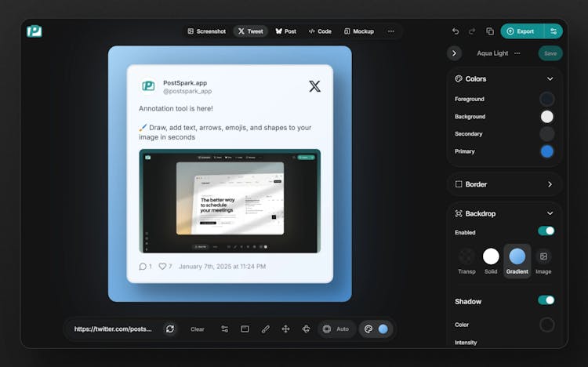This screenshot has width=588, height=367.
Task: Click the PostSpark avatar in the tweet
Action: pyautogui.click(x=148, y=86)
